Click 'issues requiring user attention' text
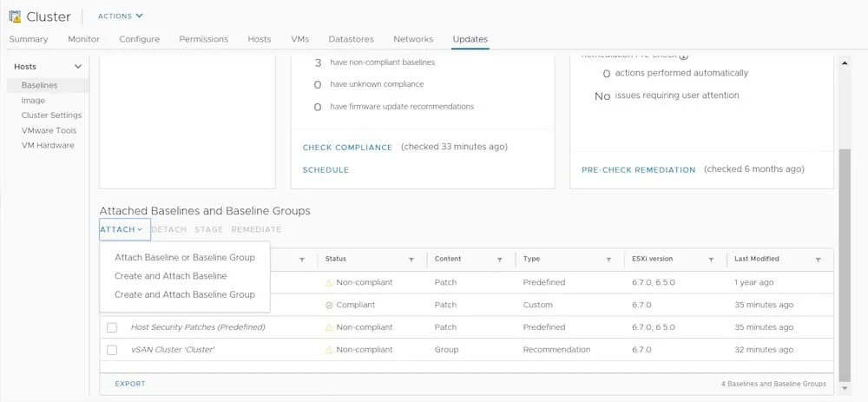This screenshot has height=402, width=868. tap(677, 96)
